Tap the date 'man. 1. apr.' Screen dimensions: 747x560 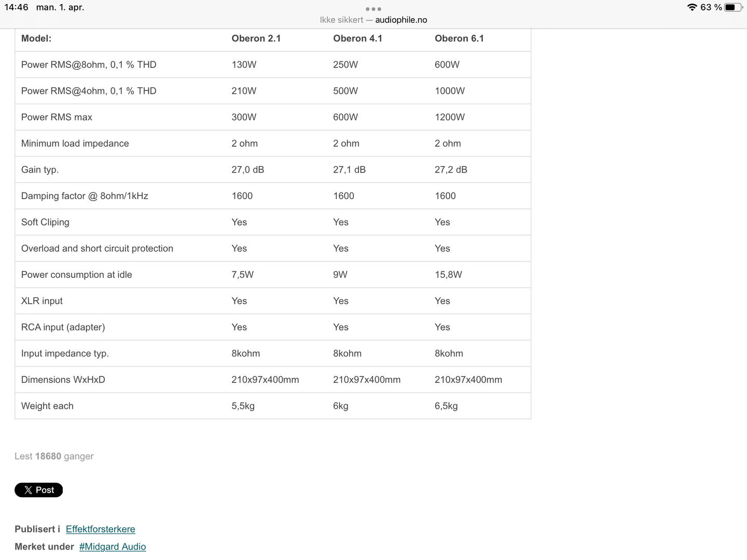coord(60,7)
